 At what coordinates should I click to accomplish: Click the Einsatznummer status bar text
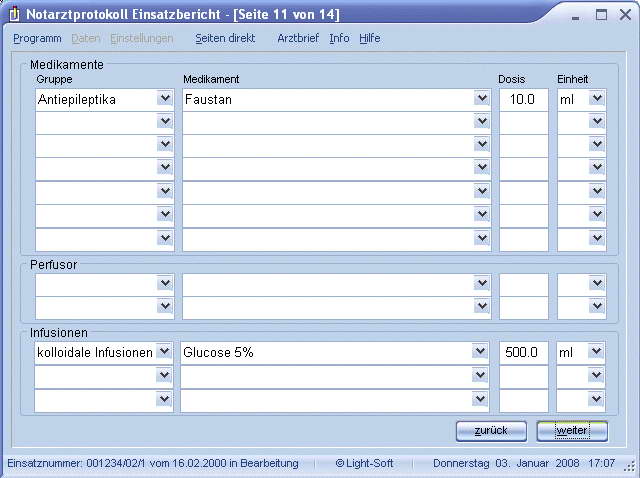tap(153, 463)
